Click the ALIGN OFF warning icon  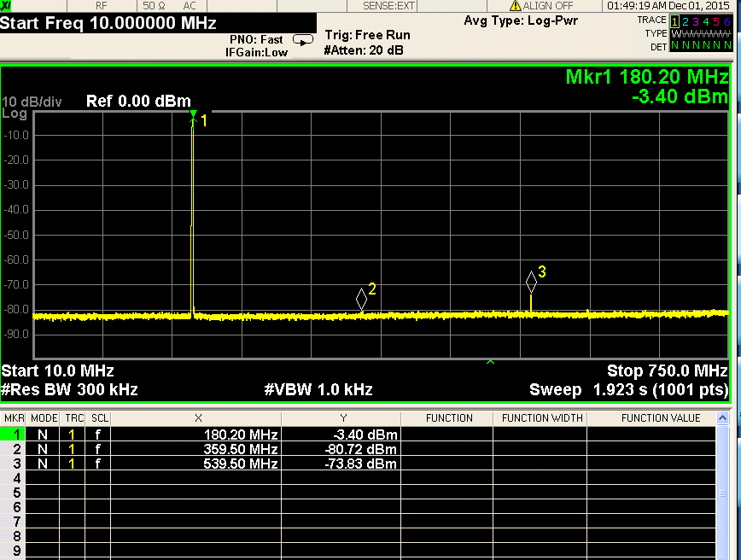click(x=515, y=6)
